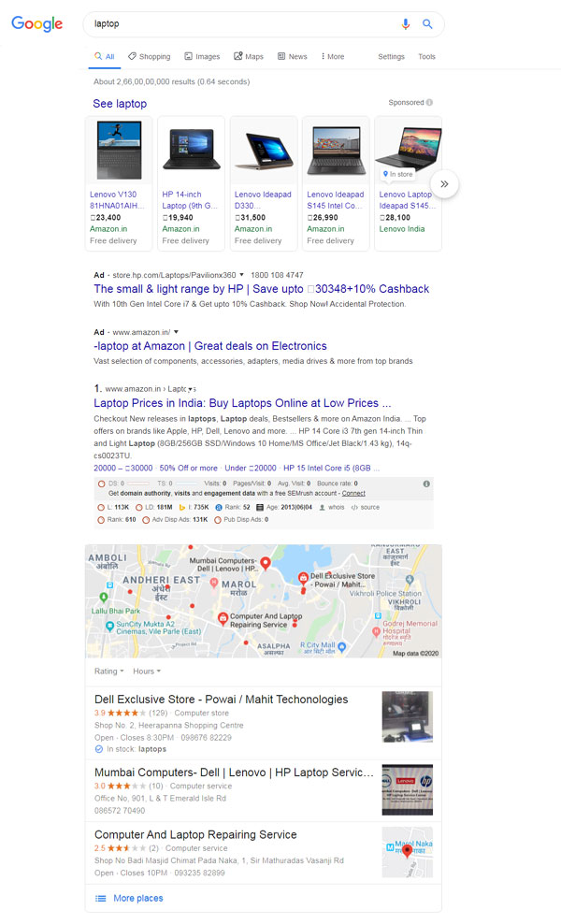561x924 pixels.
Task: Click next arrow in shopping carousel
Action: pos(444,184)
